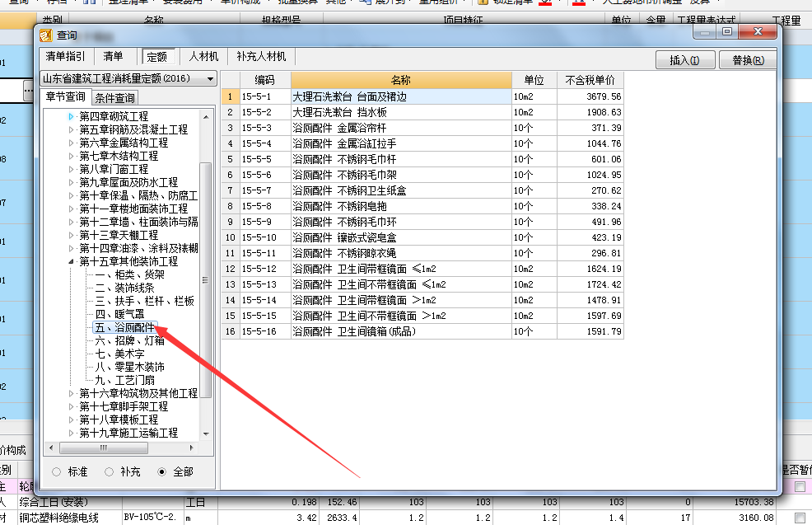Select the 补充 radio button

110,471
